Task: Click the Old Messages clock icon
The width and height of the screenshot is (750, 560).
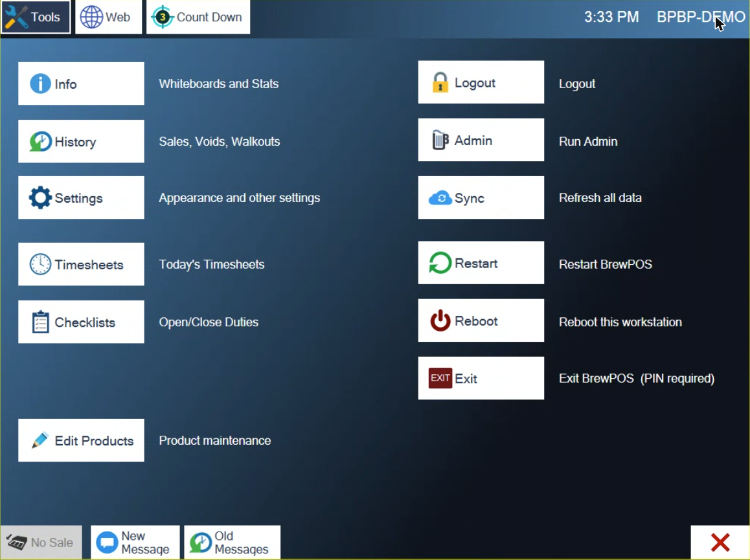Action: click(200, 543)
